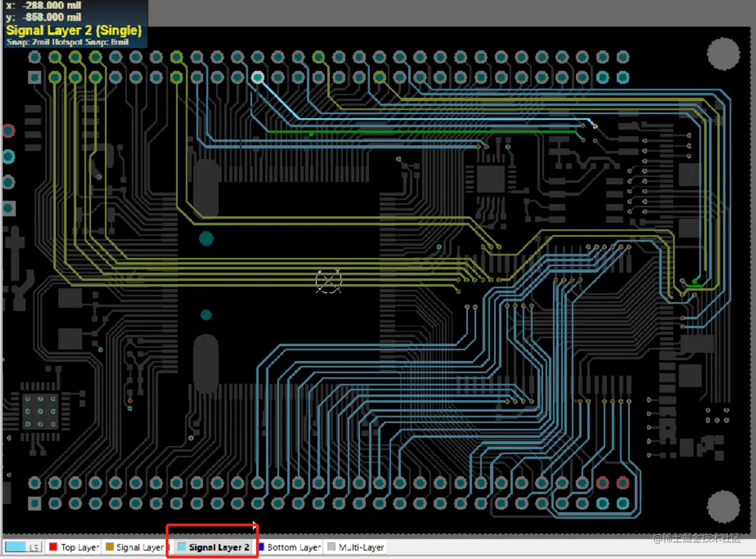Select the upper large teal pad beside the crystal
The image size is (756, 559).
point(206,239)
